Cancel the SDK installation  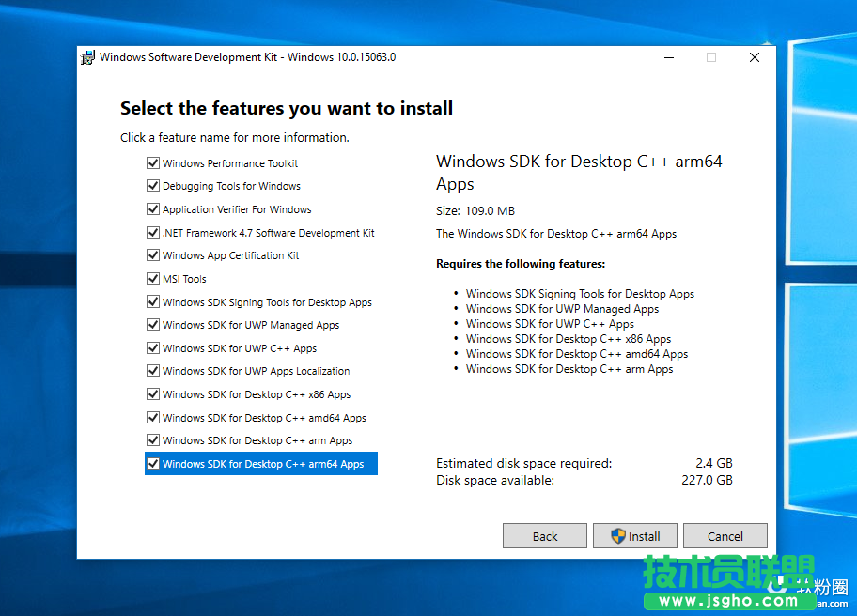pyautogui.click(x=725, y=535)
